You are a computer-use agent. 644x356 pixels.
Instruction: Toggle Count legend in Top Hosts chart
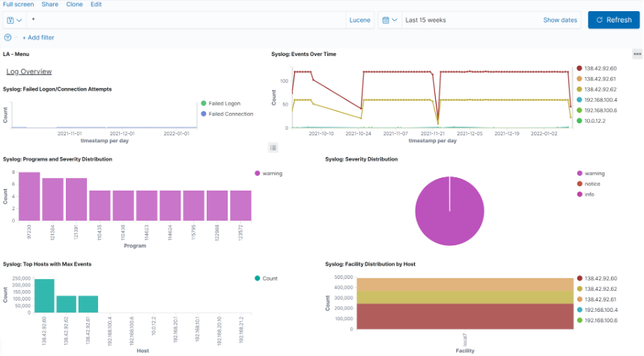pos(266,278)
